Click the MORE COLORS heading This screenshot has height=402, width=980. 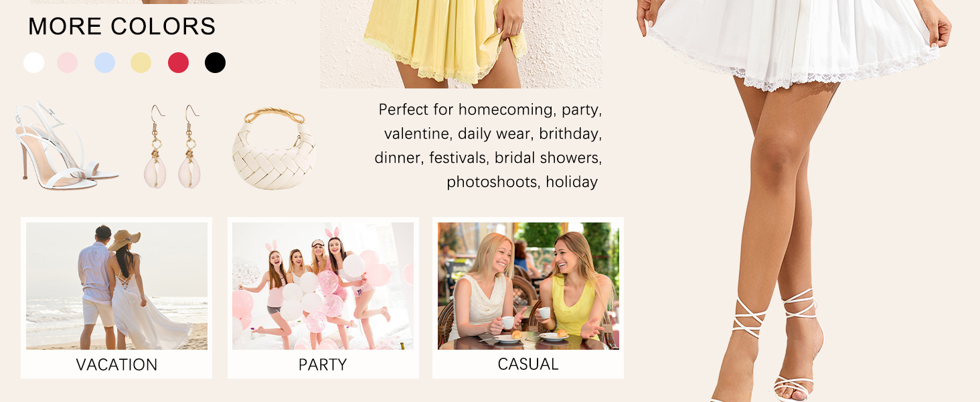(122, 26)
